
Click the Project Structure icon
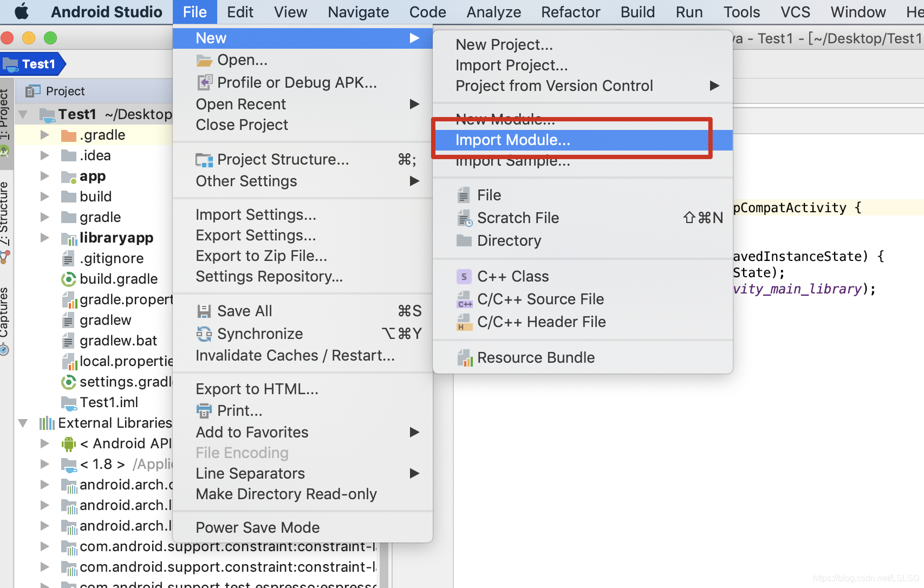tap(204, 160)
